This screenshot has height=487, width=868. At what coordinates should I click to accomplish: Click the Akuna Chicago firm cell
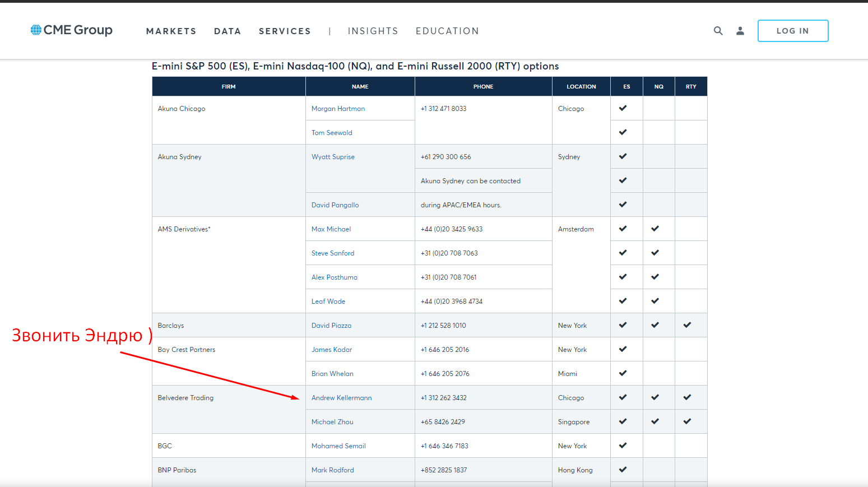coord(229,120)
